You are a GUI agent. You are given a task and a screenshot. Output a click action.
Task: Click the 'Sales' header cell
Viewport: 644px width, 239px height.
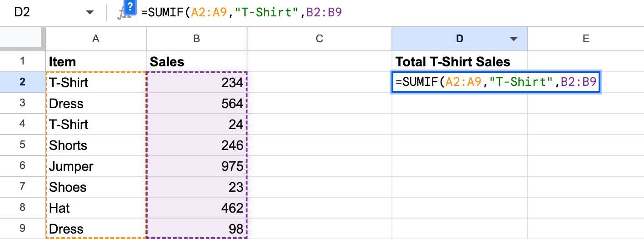pyautogui.click(x=197, y=61)
